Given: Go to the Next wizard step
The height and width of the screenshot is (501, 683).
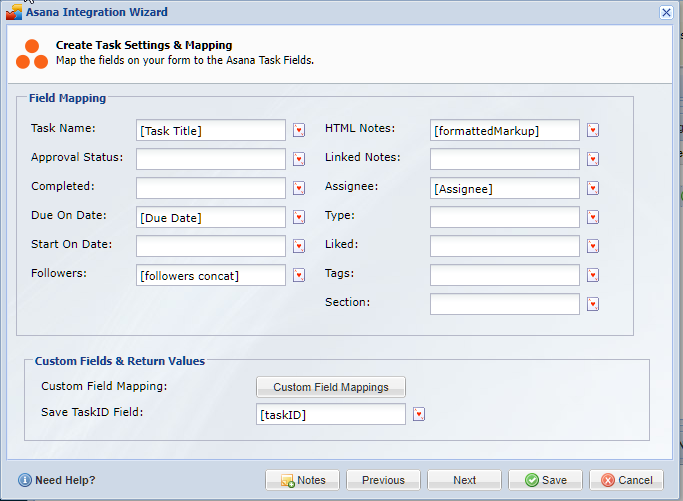Looking at the screenshot, I should click(464, 480).
